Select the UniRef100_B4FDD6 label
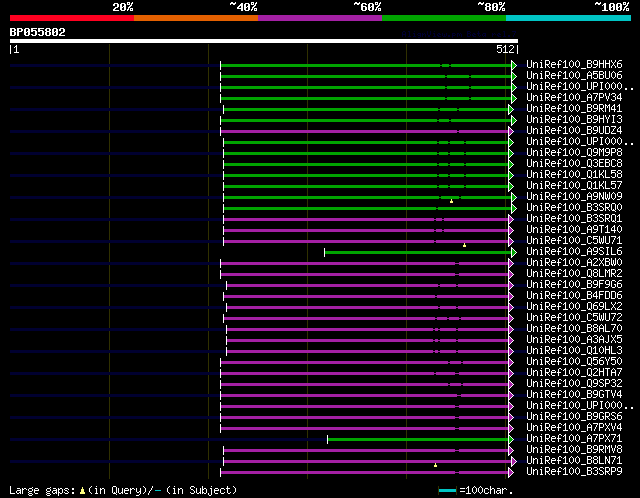 (574, 296)
